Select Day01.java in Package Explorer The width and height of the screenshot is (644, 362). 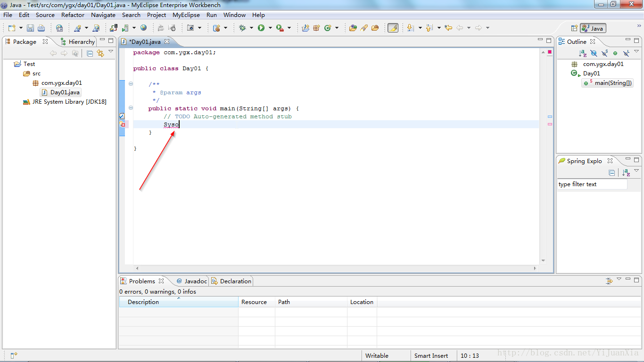pyautogui.click(x=61, y=92)
